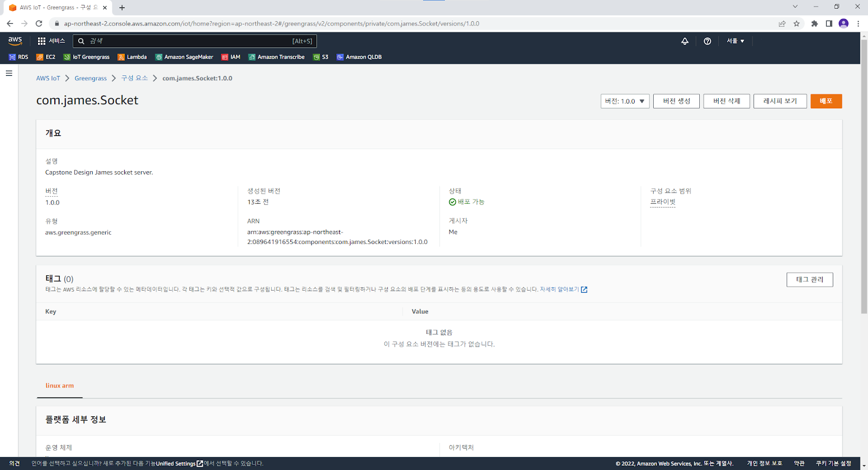The height and width of the screenshot is (470, 868).
Task: Click the aws.greengrass.generic type value
Action: click(x=78, y=233)
